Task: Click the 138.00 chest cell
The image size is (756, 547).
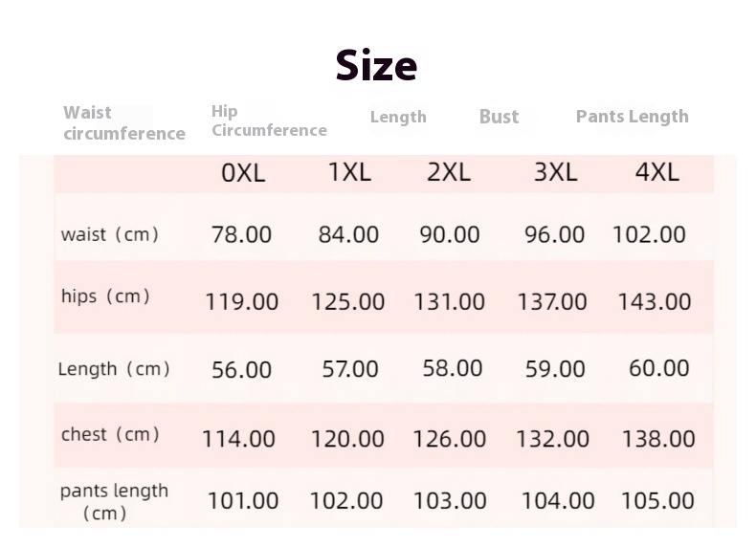Action: pos(658,439)
